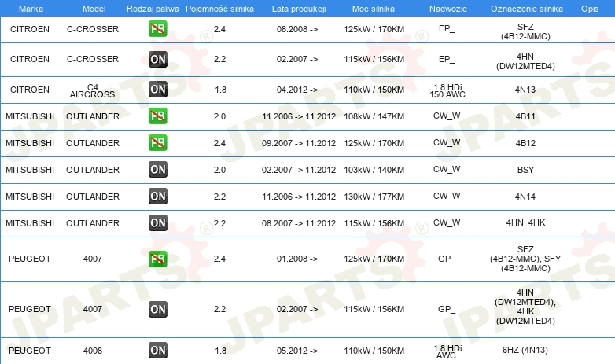Select the Model column header

click(x=94, y=9)
